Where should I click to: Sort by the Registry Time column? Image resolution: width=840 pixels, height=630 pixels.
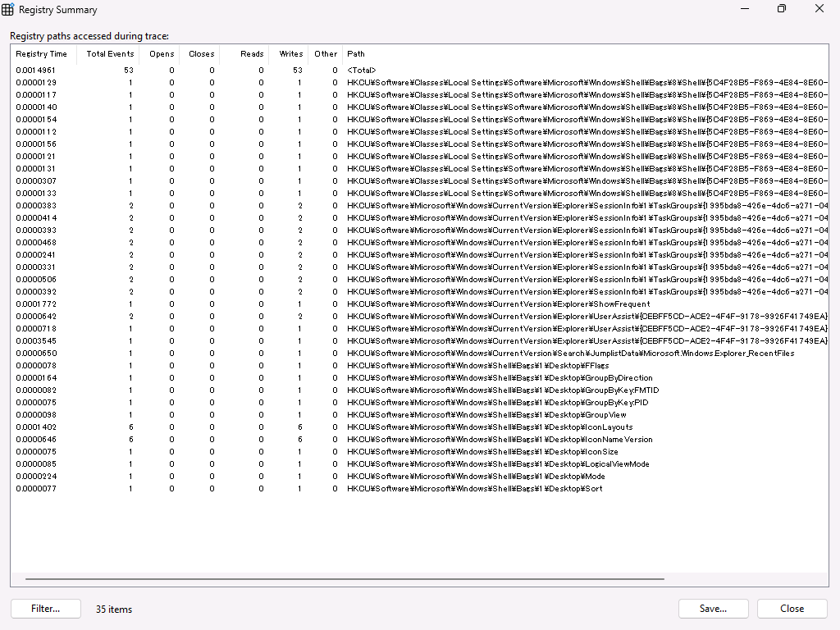41,54
